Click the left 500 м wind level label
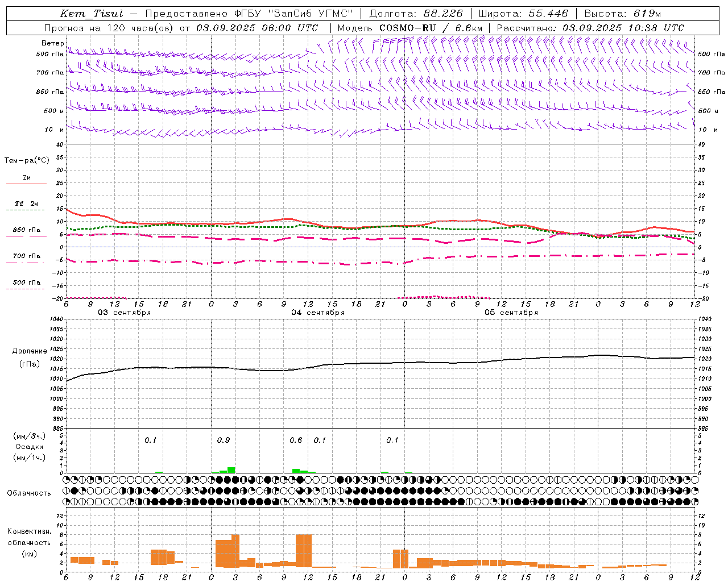This screenshot has height=582, width=728. [x=54, y=111]
